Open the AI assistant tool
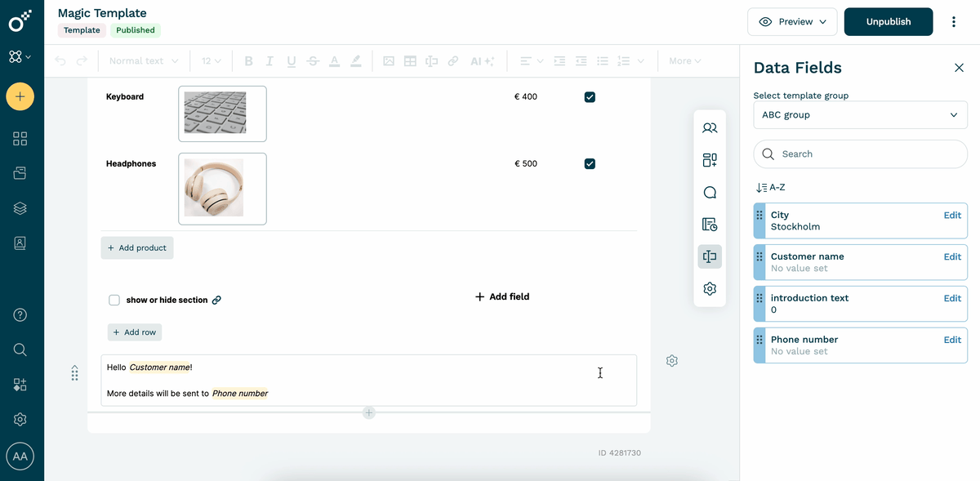980x481 pixels. click(482, 61)
